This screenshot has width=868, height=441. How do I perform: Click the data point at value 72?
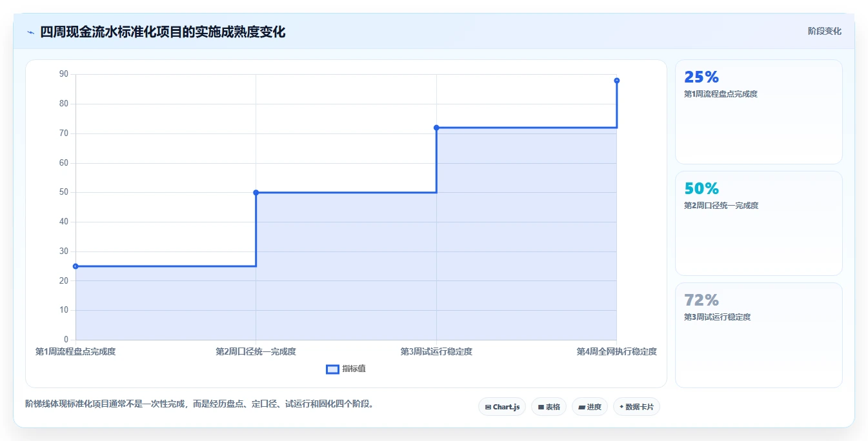pos(436,128)
